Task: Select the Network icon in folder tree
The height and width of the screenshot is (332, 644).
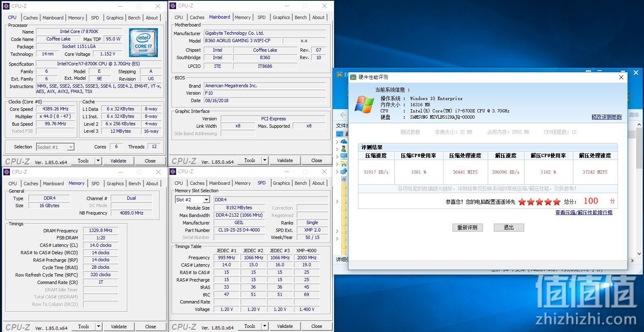Action: click(344, 171)
